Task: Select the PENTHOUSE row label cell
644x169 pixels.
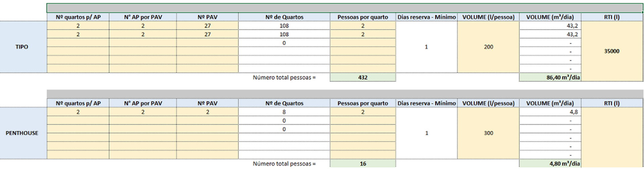Action: tap(22, 133)
